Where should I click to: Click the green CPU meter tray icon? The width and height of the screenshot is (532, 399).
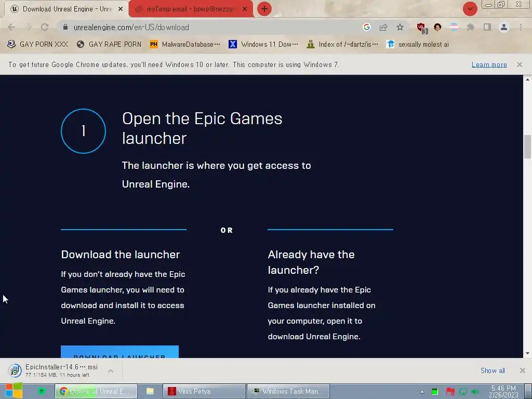tap(435, 392)
